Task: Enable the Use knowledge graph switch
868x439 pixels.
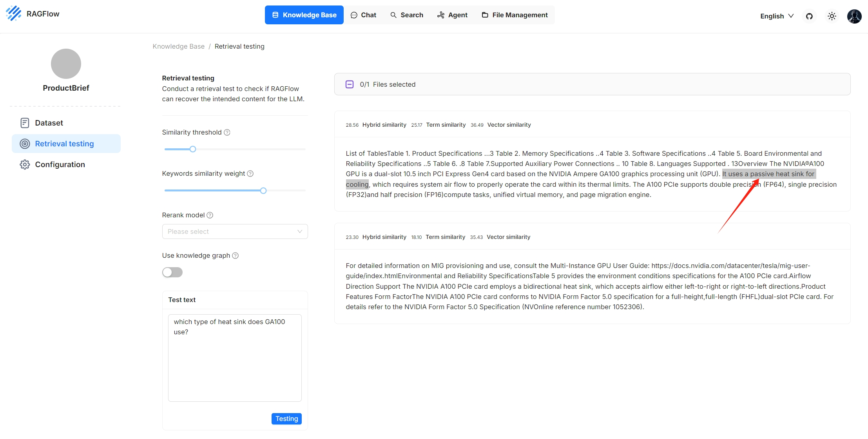Action: point(172,272)
